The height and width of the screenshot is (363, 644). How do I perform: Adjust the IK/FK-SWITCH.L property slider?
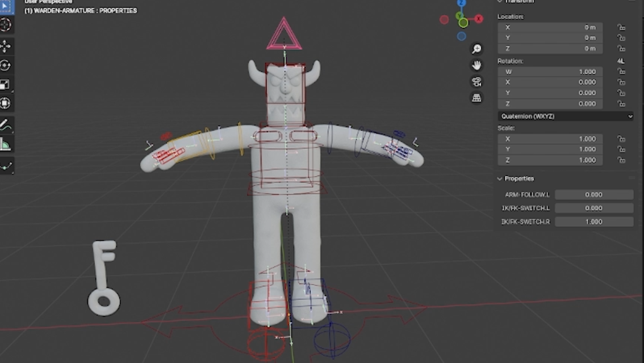click(594, 208)
